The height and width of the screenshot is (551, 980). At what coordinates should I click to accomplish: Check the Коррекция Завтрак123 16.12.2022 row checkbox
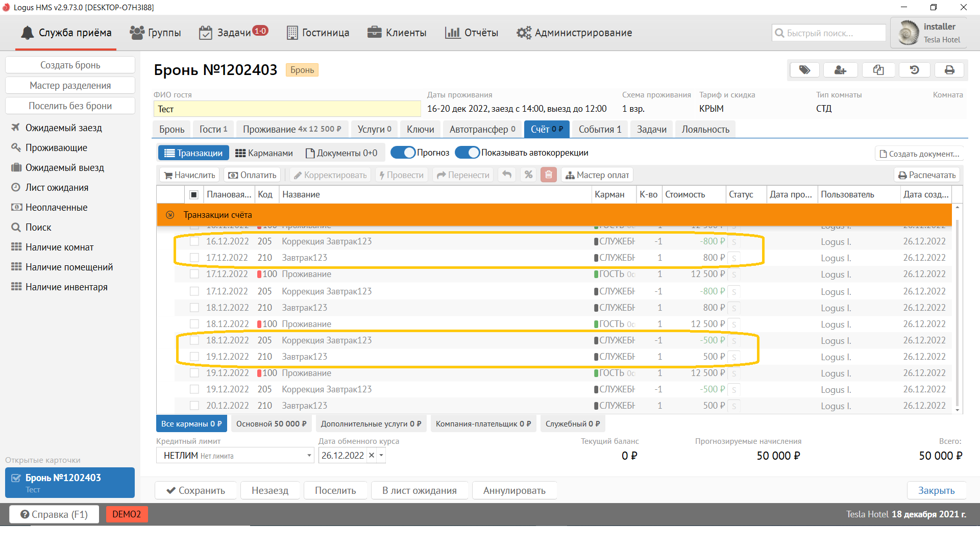coord(194,241)
